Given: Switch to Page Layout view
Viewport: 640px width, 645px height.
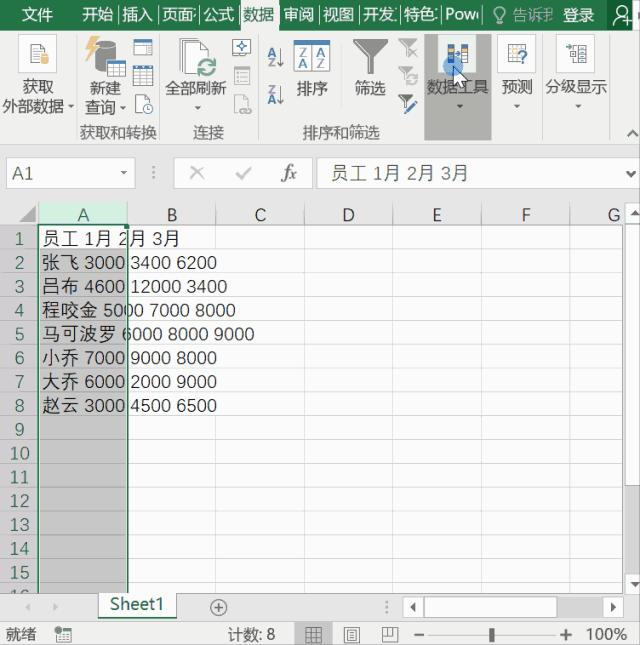Looking at the screenshot, I should [x=351, y=634].
